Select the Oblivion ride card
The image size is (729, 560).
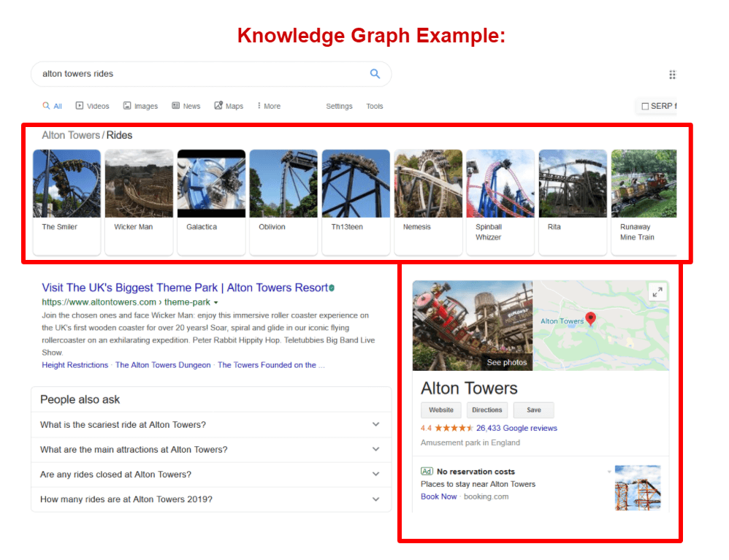(283, 202)
